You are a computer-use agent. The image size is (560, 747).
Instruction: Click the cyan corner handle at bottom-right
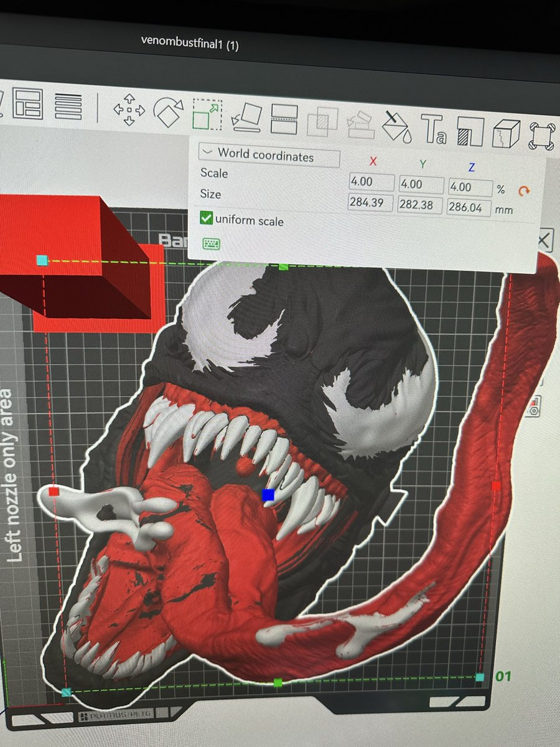pyautogui.click(x=480, y=677)
